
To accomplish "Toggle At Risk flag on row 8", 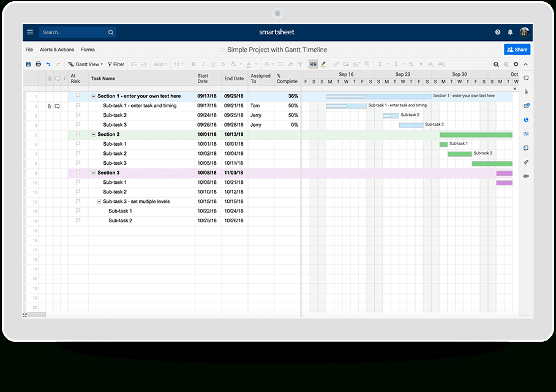I will [x=78, y=163].
